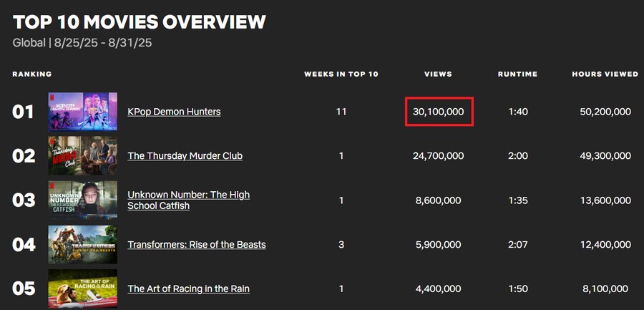The width and height of the screenshot is (644, 310).
Task: Click the Global date range subtitle
Action: pos(82,43)
